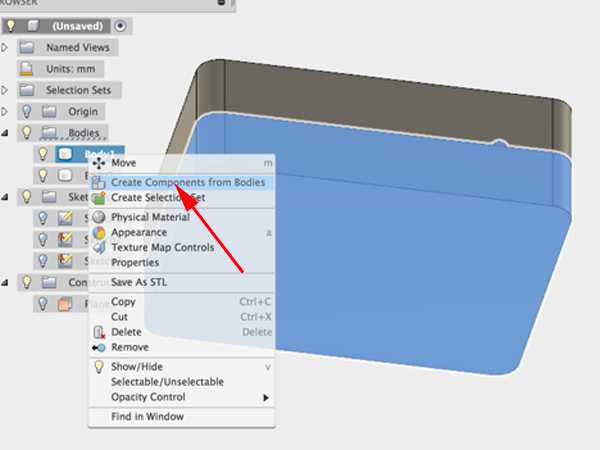Collapse the Sketches folder
The image size is (600, 450).
click(5, 197)
